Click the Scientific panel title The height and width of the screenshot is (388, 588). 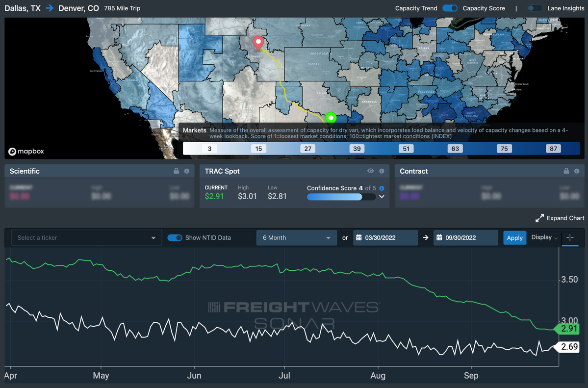[x=25, y=171]
